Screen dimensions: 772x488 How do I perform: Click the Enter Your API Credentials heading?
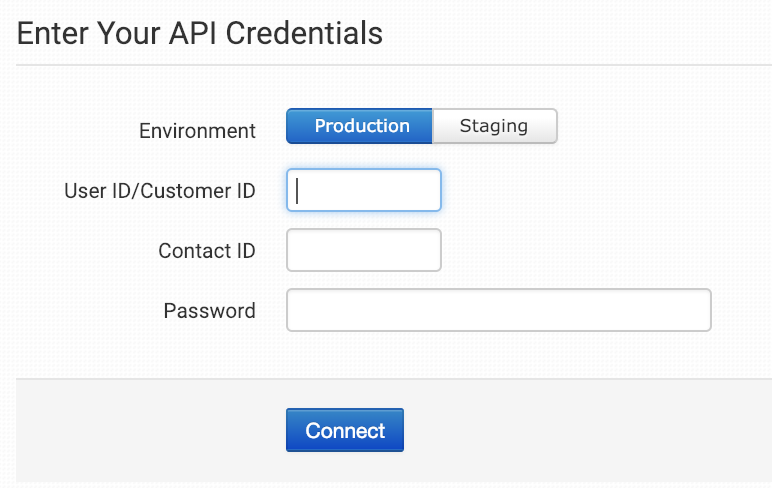pyautogui.click(x=200, y=33)
